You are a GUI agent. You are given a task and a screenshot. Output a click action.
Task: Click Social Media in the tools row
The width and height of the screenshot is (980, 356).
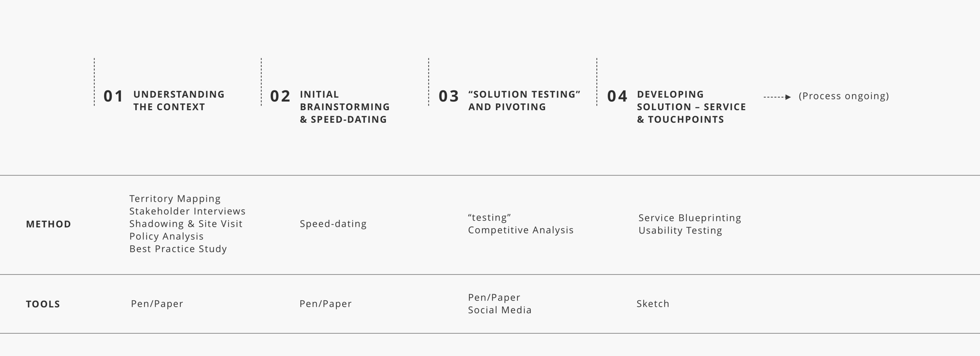click(x=500, y=310)
